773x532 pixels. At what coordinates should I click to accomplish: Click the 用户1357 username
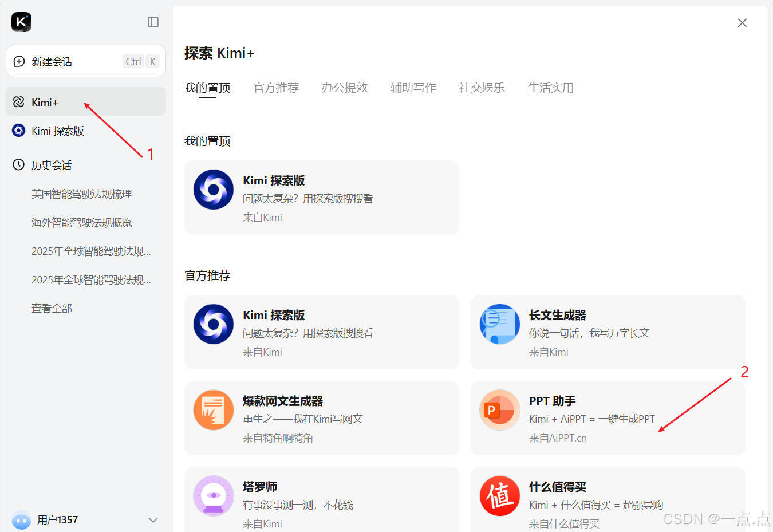click(x=57, y=520)
